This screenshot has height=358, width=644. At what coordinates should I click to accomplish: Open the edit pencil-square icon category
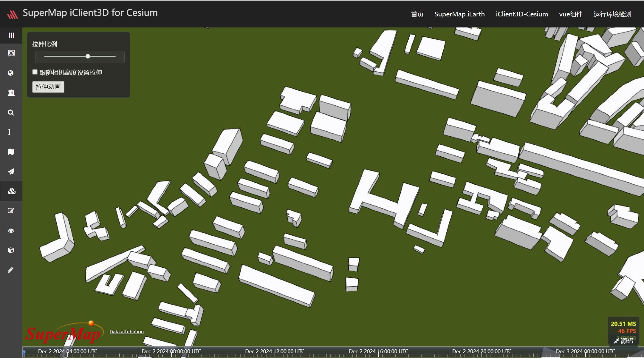[x=11, y=211]
